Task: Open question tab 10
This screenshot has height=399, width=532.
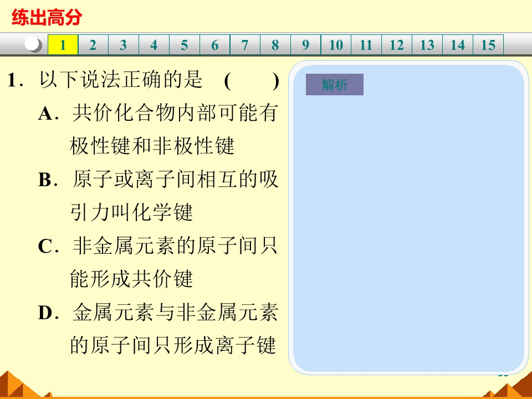Action: pyautogui.click(x=336, y=44)
